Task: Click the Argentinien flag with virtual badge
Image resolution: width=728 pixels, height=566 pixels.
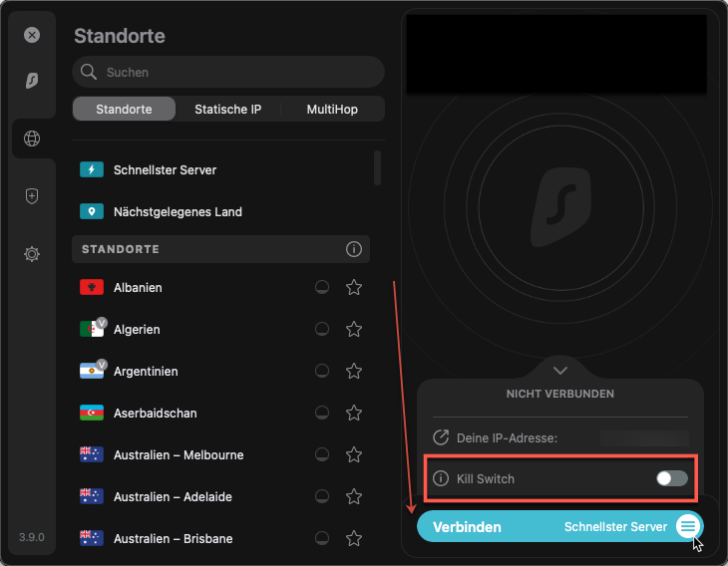Action: pyautogui.click(x=94, y=370)
